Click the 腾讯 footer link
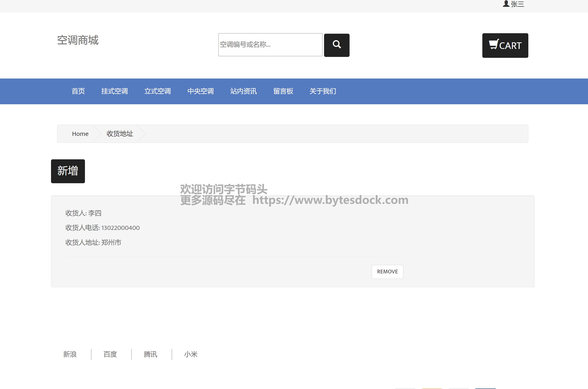 tap(150, 354)
